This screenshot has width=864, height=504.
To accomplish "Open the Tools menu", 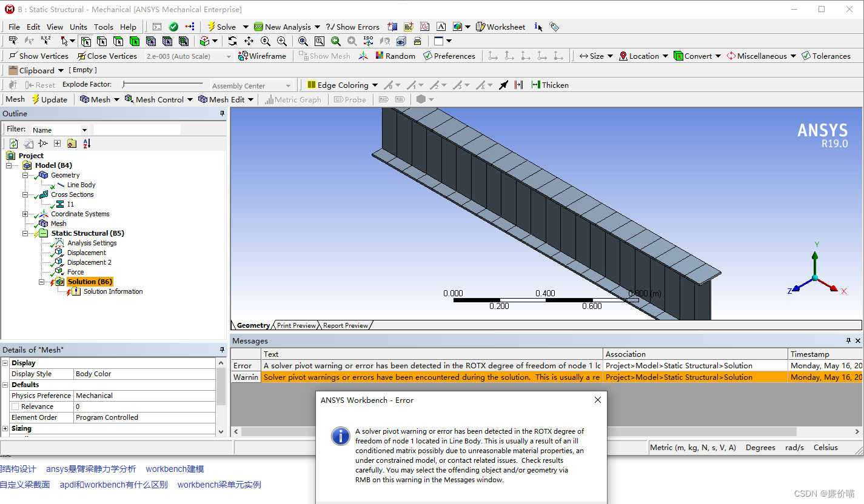I will pos(104,27).
